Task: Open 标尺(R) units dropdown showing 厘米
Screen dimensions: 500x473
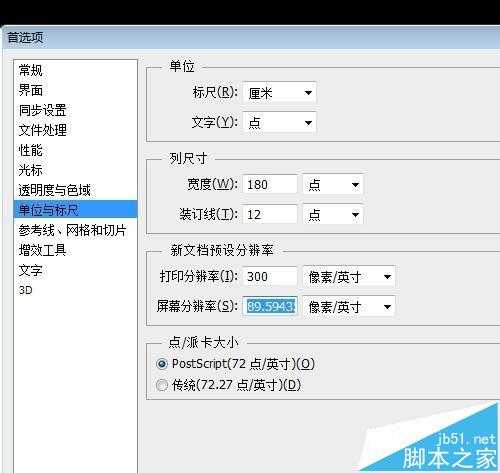Action: [280, 93]
